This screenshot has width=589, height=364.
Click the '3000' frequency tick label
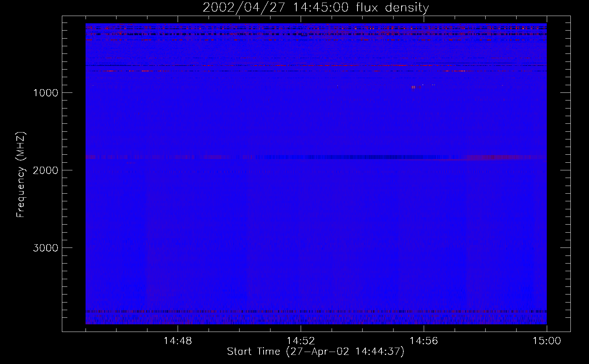click(46, 248)
